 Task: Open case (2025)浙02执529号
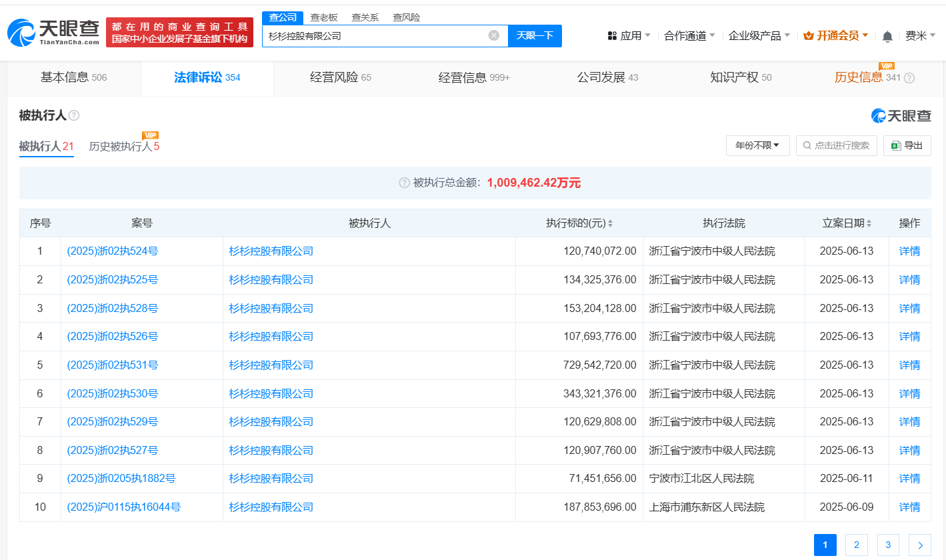point(113,422)
